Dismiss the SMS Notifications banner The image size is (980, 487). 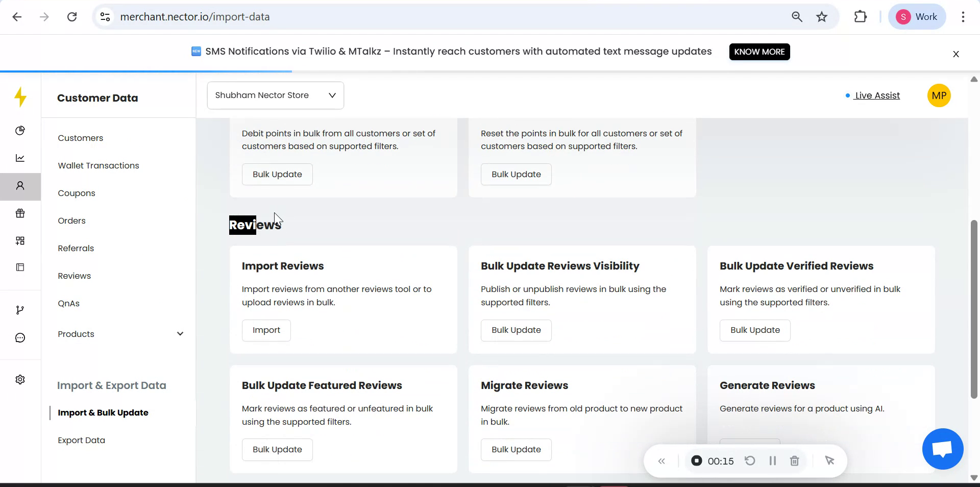(x=956, y=54)
